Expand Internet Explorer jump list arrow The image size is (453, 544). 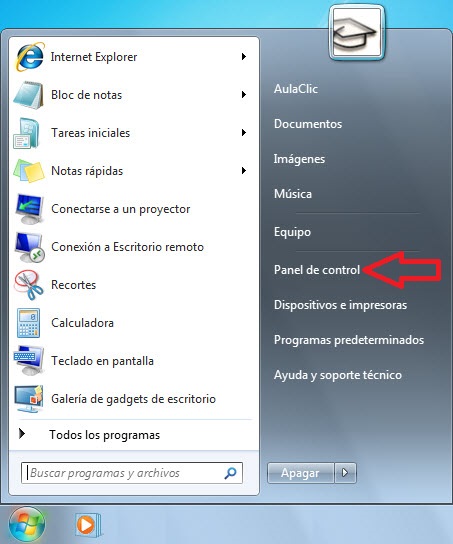coord(244,57)
